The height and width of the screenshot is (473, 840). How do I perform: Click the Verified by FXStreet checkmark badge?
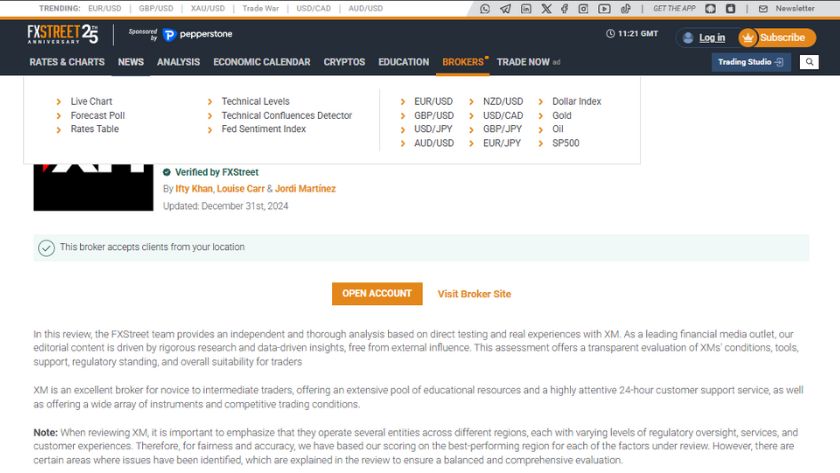coord(167,172)
